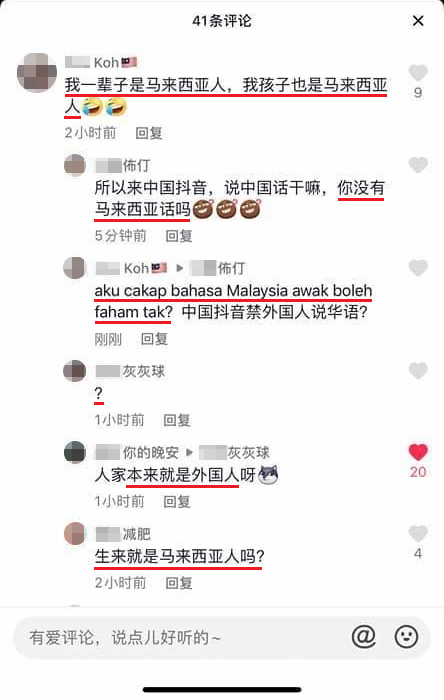This screenshot has height=700, width=444.
Task: Like Koh's reply in Malay language
Action: [418, 267]
